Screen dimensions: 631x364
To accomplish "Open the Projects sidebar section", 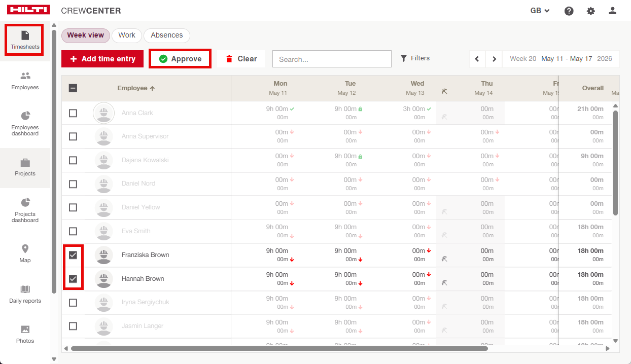I will 25,168.
